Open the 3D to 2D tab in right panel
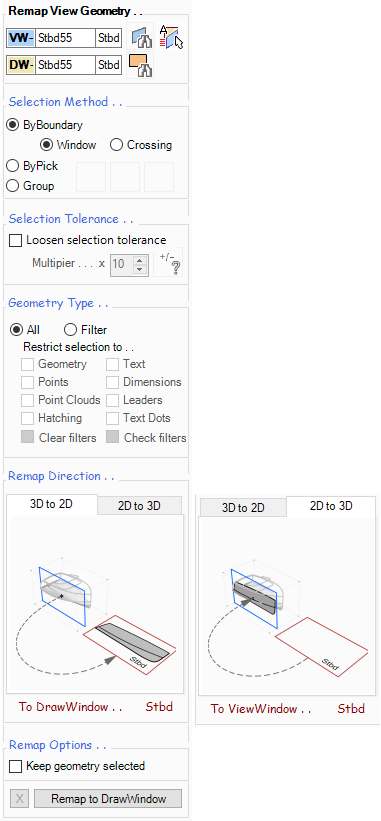This screenshot has width=381, height=821. (243, 508)
